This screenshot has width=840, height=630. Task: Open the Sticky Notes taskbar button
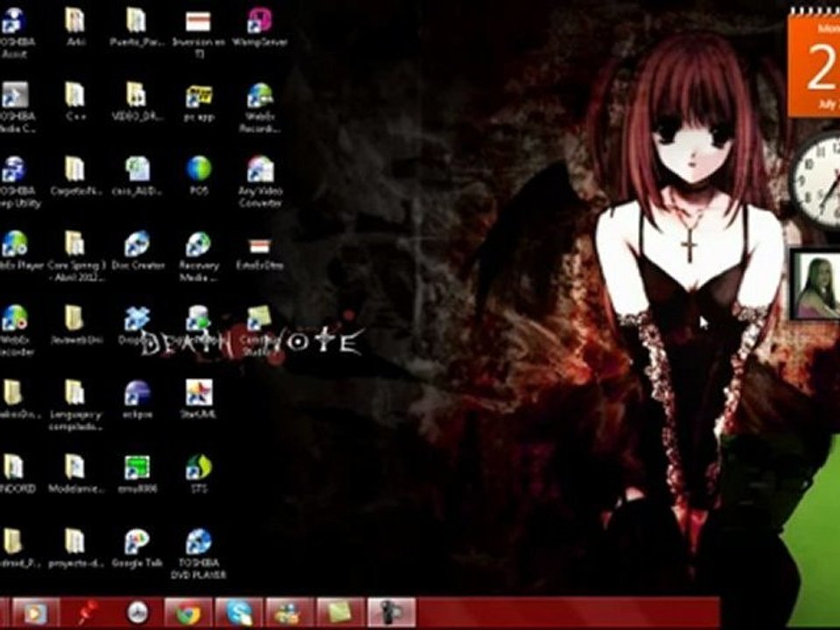point(340,612)
